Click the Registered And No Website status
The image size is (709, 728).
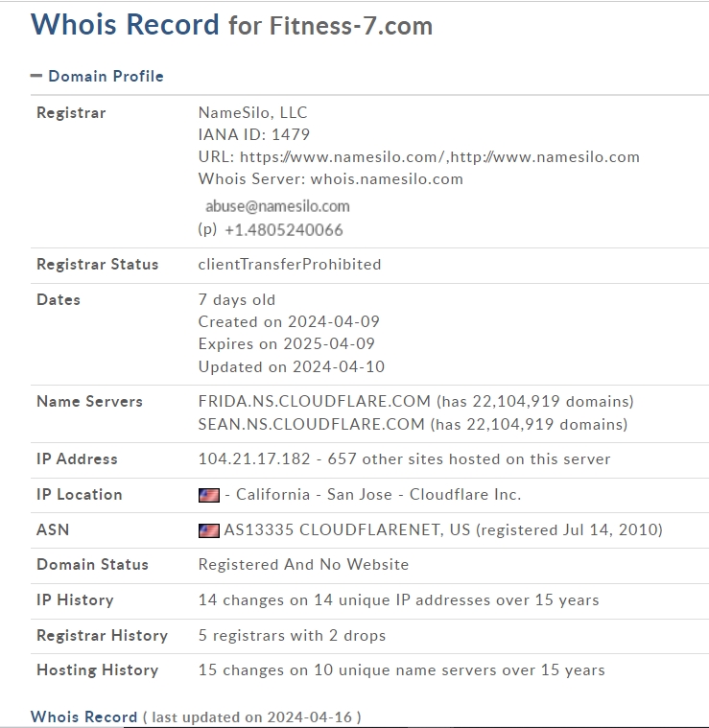303,565
